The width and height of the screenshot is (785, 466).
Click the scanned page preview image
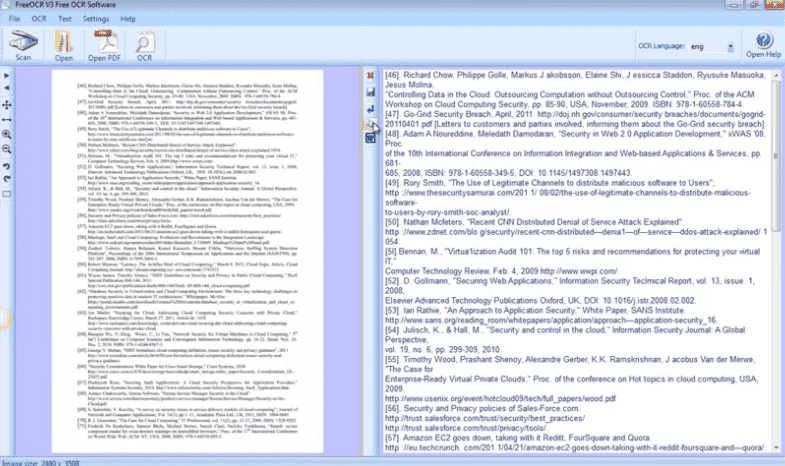pos(187,261)
